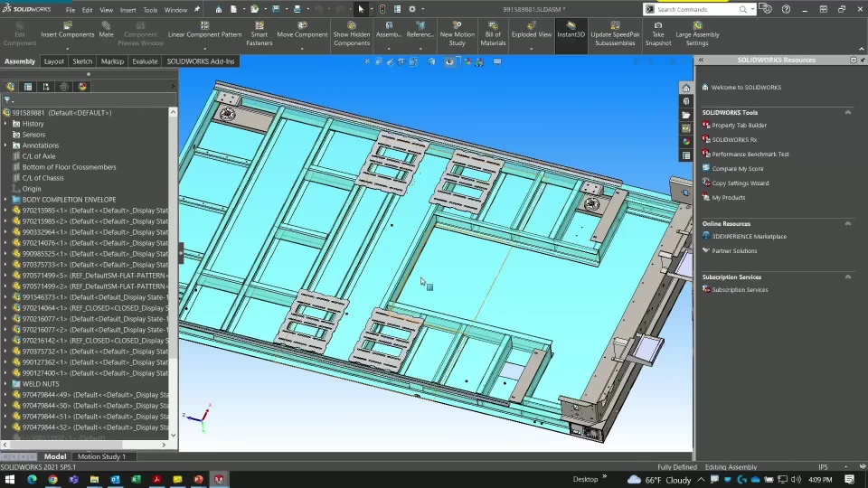Expand the BODY COMPLETION ENVELOPE folder
The height and width of the screenshot is (488, 868).
click(5, 200)
